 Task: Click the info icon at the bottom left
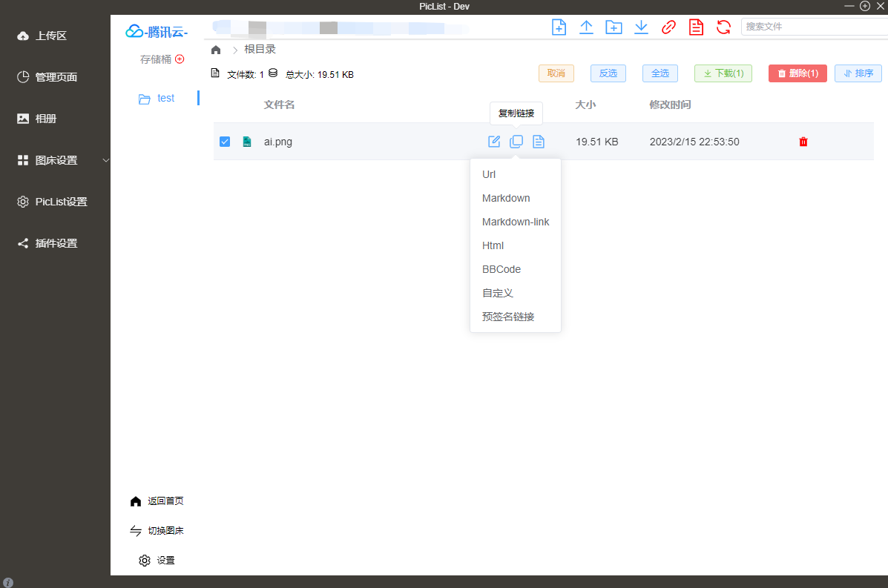(x=8, y=582)
